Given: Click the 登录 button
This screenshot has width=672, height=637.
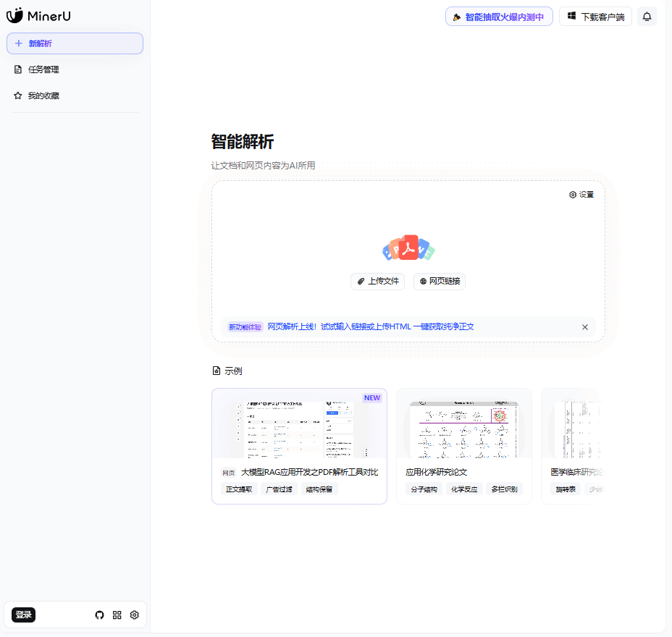Looking at the screenshot, I should pos(24,615).
